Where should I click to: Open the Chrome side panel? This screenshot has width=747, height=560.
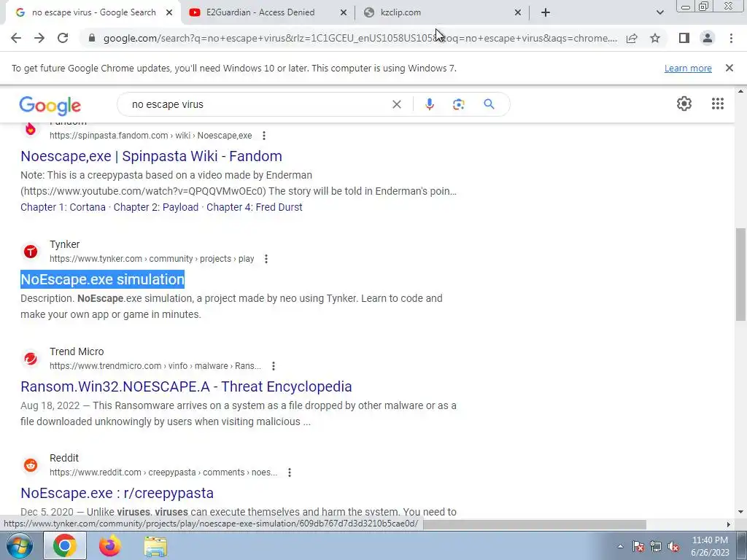pos(684,38)
